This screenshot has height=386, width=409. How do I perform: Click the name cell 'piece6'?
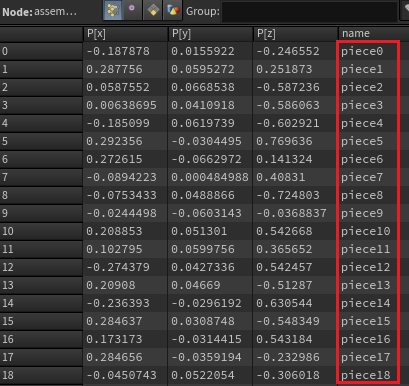(362, 159)
